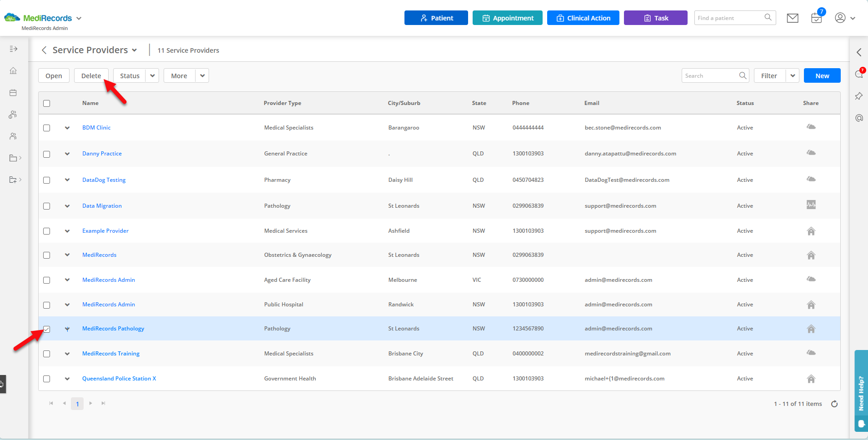Open the Queensland Police Station X link
Image resolution: width=868 pixels, height=440 pixels.
click(119, 378)
